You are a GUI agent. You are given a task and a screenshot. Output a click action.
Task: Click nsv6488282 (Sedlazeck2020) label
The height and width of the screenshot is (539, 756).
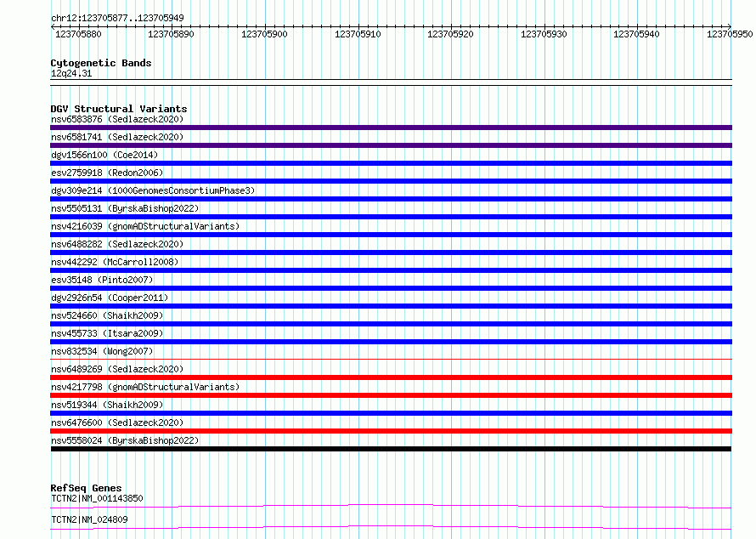(x=117, y=244)
